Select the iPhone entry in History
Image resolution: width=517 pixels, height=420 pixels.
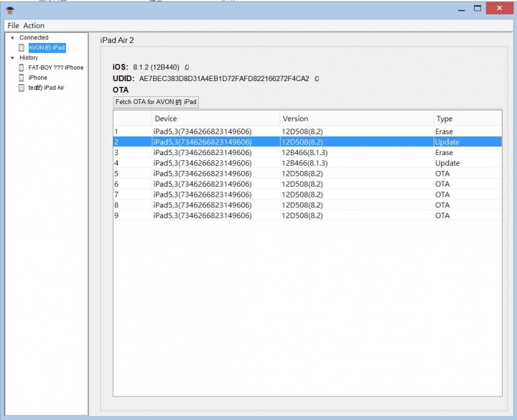[x=37, y=78]
